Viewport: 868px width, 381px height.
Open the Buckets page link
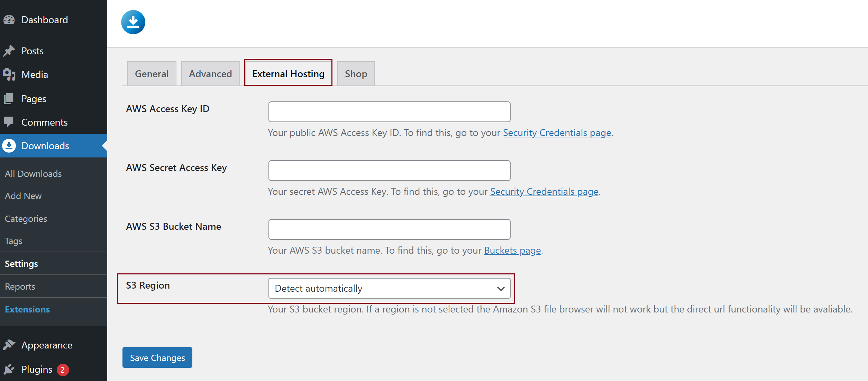[512, 251]
